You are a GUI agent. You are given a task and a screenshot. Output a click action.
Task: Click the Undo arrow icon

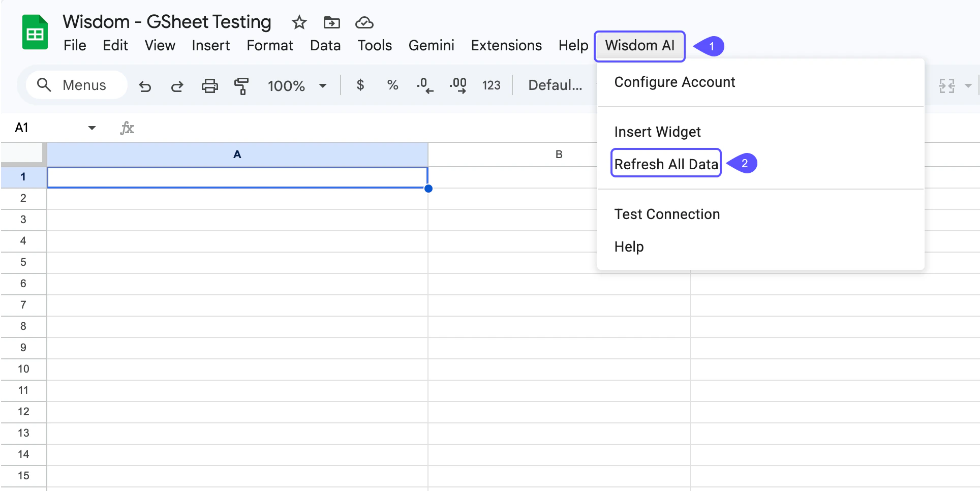pos(145,86)
